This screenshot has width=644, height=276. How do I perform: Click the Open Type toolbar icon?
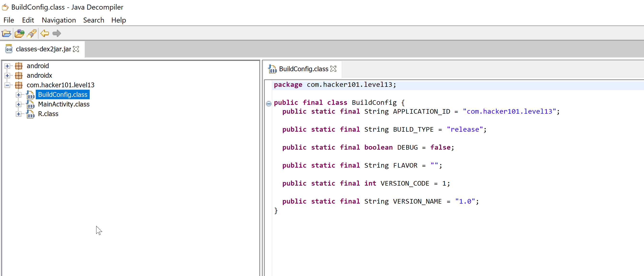(19, 33)
